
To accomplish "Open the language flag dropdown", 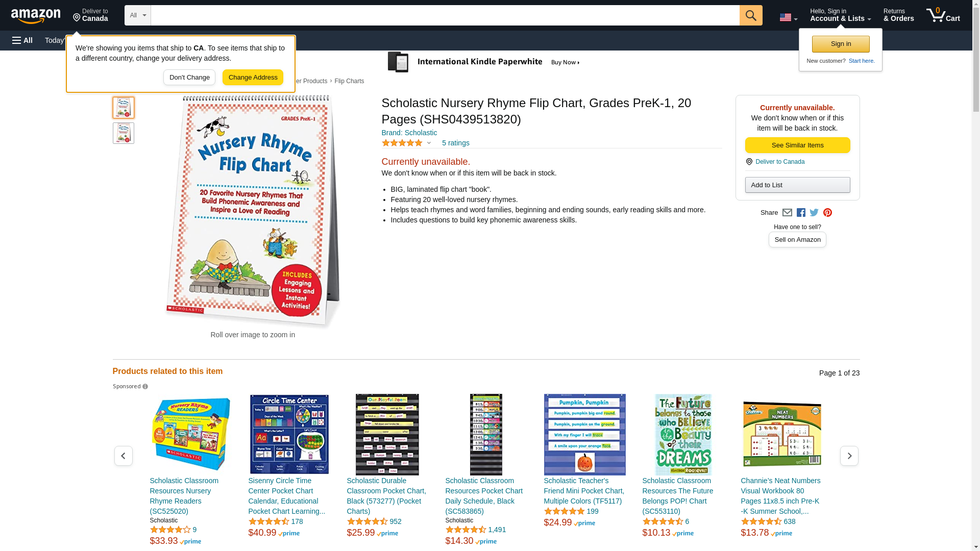I will tap(788, 17).
